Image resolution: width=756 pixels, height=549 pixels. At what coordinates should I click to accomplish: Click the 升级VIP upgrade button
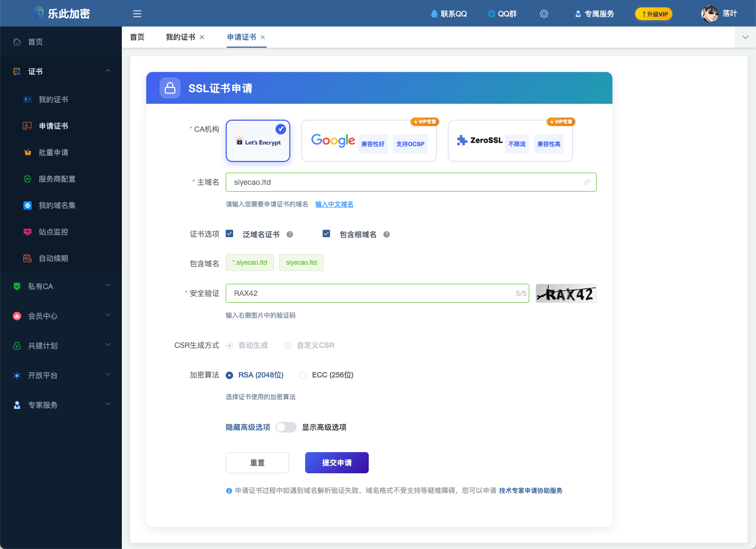point(654,14)
